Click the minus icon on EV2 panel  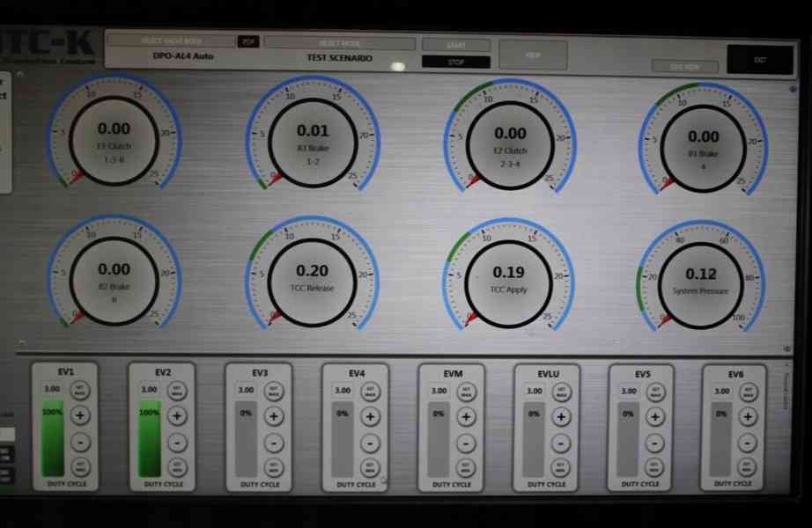click(175, 444)
